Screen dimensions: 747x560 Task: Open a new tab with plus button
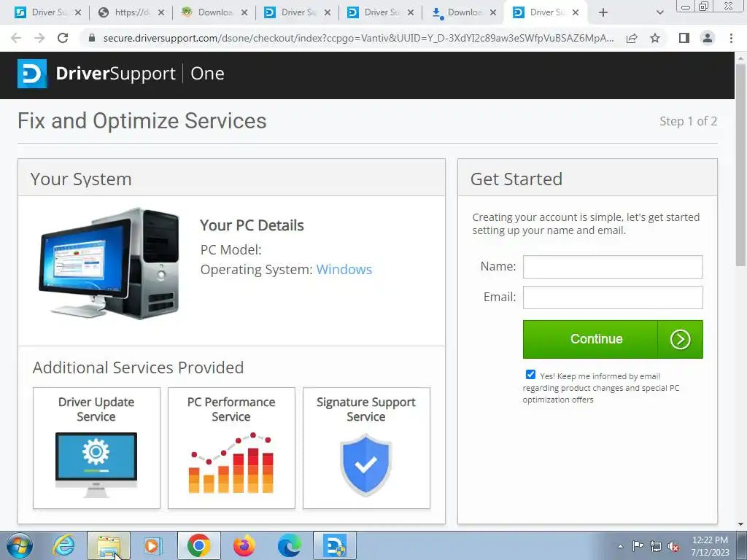tap(603, 12)
